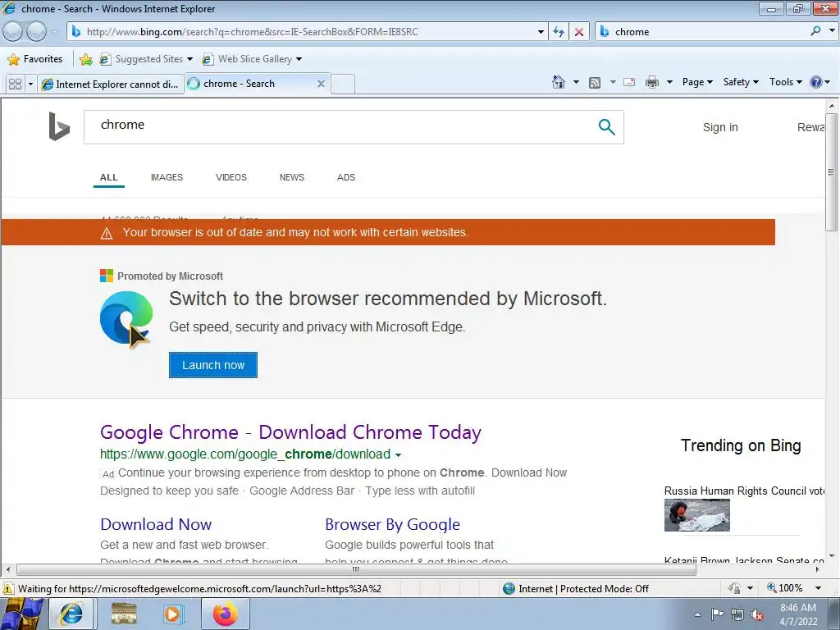The image size is (840, 630).
Task: Click the Browser By Google link
Action: pyautogui.click(x=392, y=524)
